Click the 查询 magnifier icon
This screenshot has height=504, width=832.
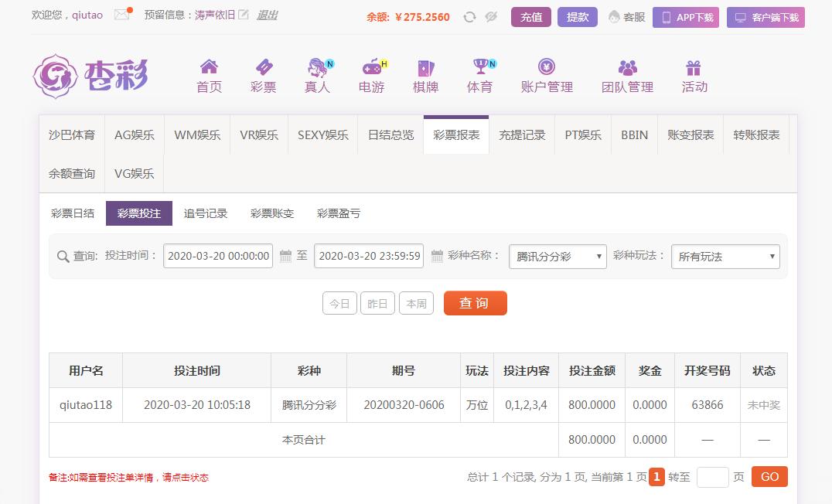63,256
